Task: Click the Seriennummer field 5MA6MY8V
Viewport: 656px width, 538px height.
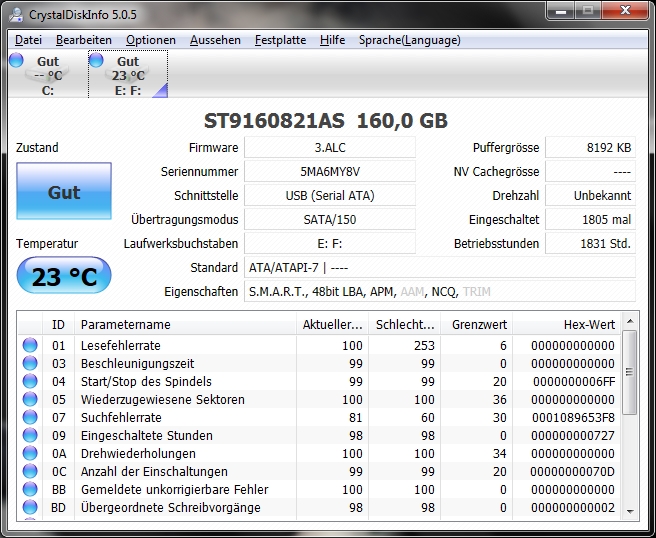Action: click(x=330, y=172)
